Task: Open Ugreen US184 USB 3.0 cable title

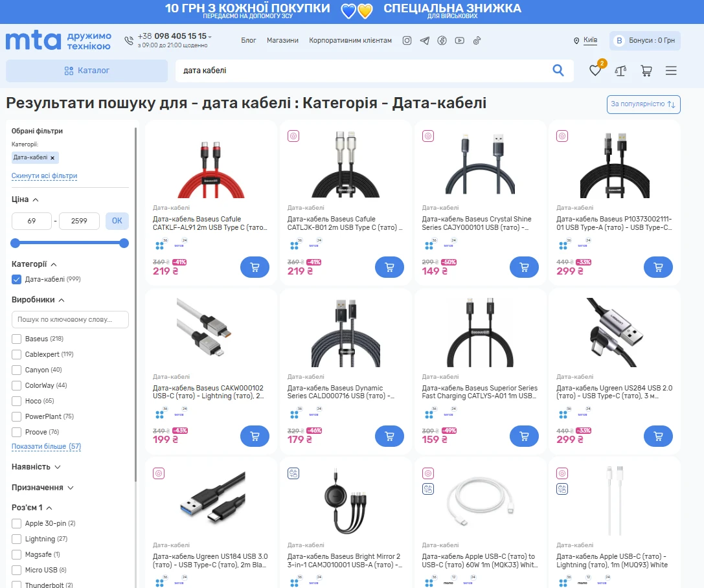Action: [210, 561]
